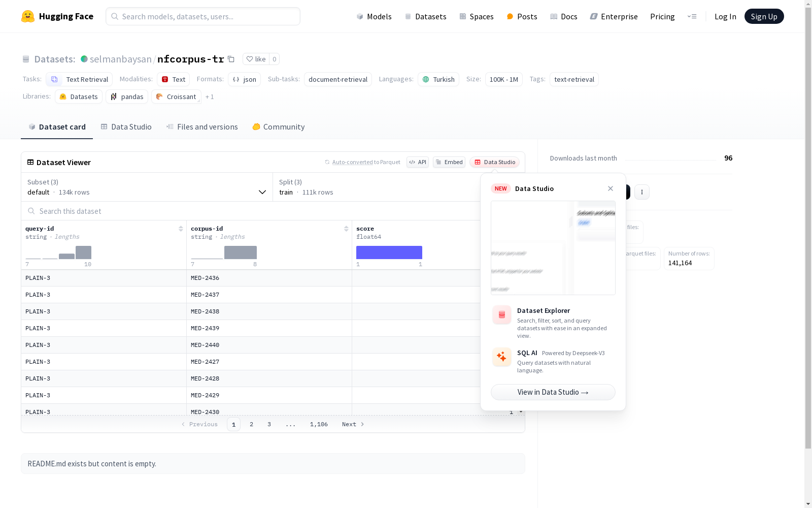Switch to the Data Studio tab
The width and height of the screenshot is (812, 508).
point(126,127)
